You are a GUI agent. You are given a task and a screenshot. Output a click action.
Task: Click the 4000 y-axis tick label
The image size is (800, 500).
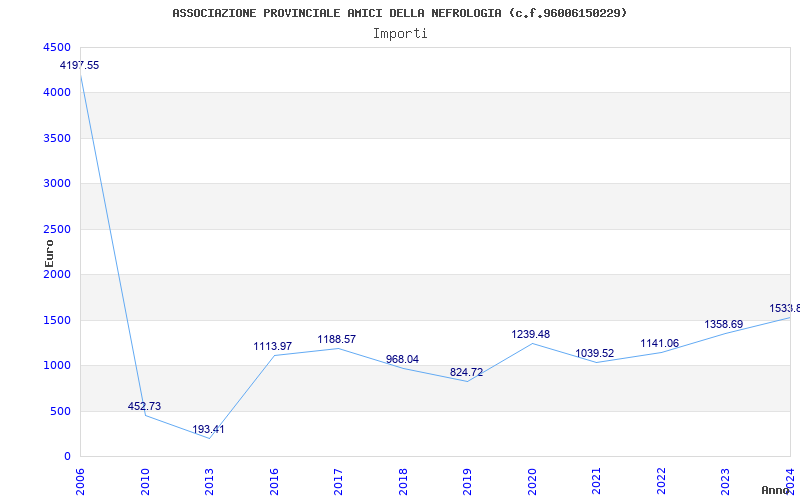(x=56, y=93)
